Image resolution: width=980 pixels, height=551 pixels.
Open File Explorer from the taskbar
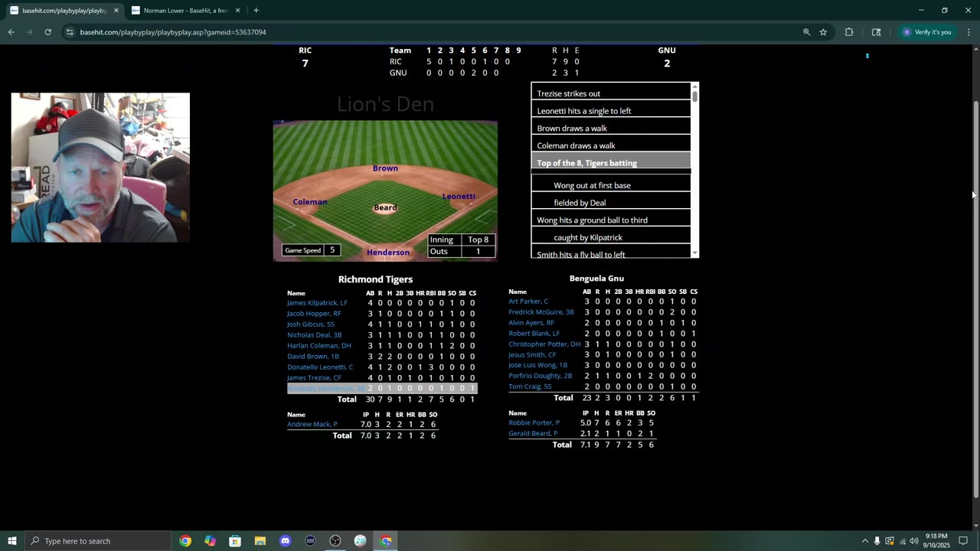260,541
